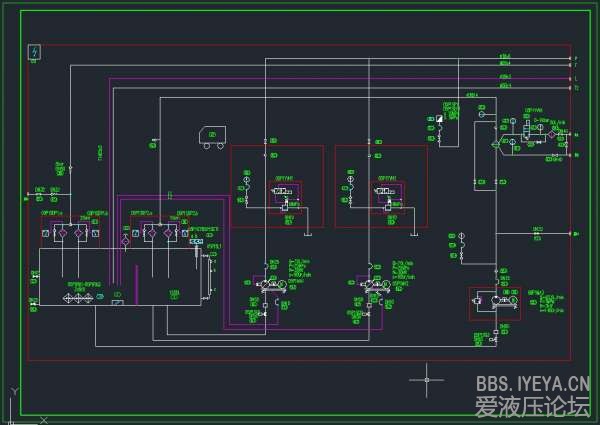Select the pressure switch symbol near top
This screenshot has height=425, width=600.
coord(439,119)
